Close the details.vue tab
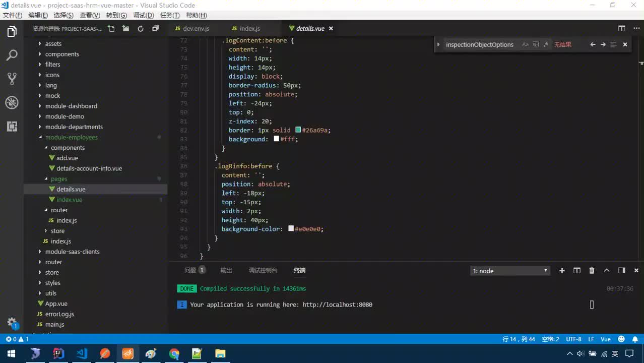 coord(331,29)
